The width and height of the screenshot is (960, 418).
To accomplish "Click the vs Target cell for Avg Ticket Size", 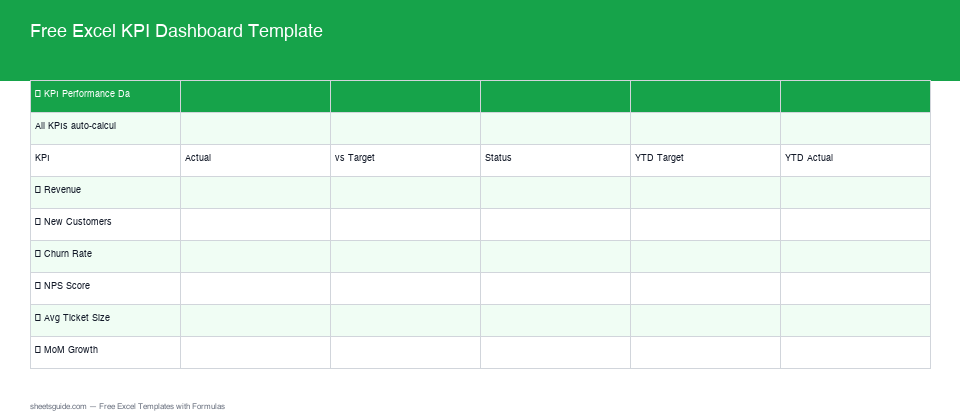I will pos(405,321).
